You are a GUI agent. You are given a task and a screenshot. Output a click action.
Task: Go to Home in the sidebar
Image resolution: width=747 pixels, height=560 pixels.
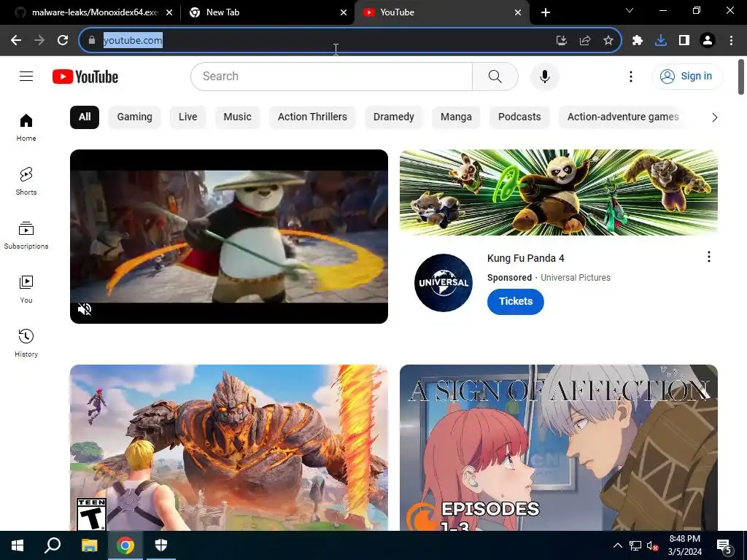(26, 127)
